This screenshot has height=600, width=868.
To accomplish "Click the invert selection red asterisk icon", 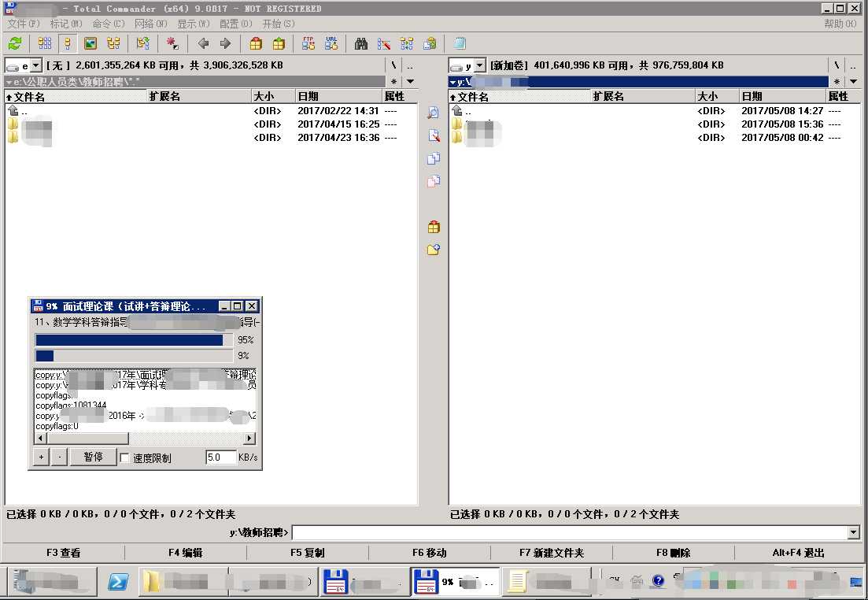I will pos(172,43).
